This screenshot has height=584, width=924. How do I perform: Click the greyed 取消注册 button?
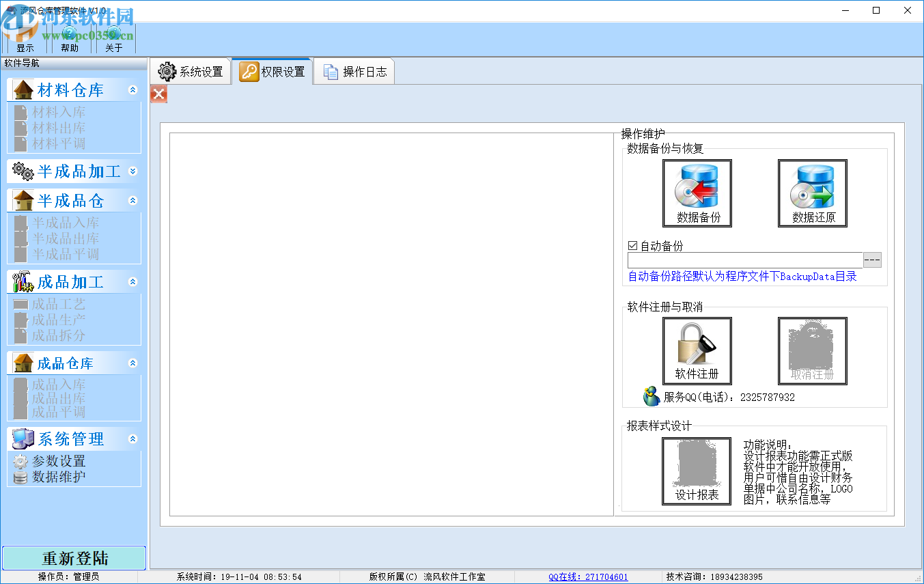coord(812,351)
